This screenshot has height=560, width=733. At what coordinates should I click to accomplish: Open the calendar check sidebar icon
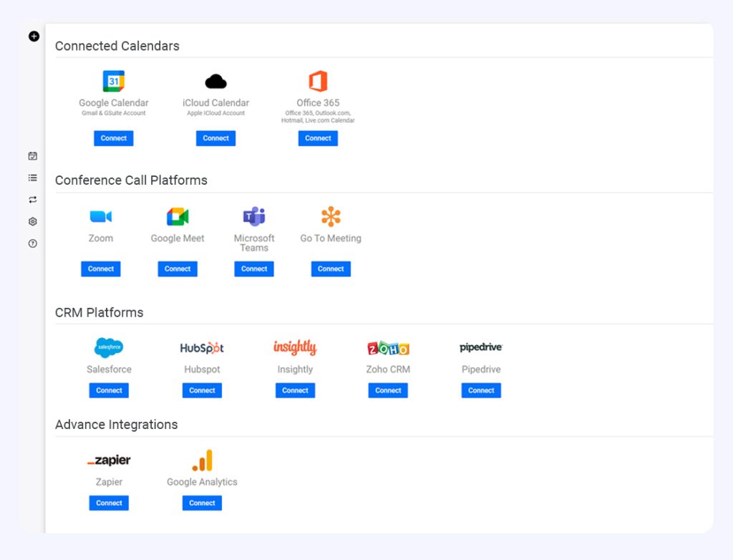point(33,156)
